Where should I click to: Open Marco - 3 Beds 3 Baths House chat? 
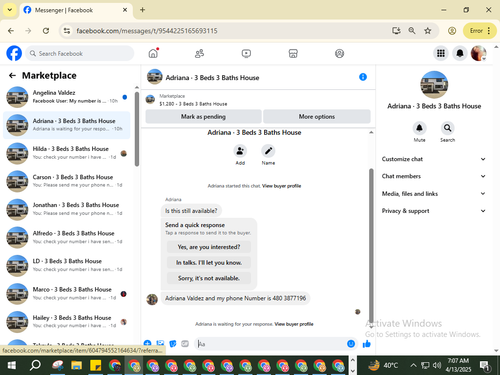pos(67,294)
